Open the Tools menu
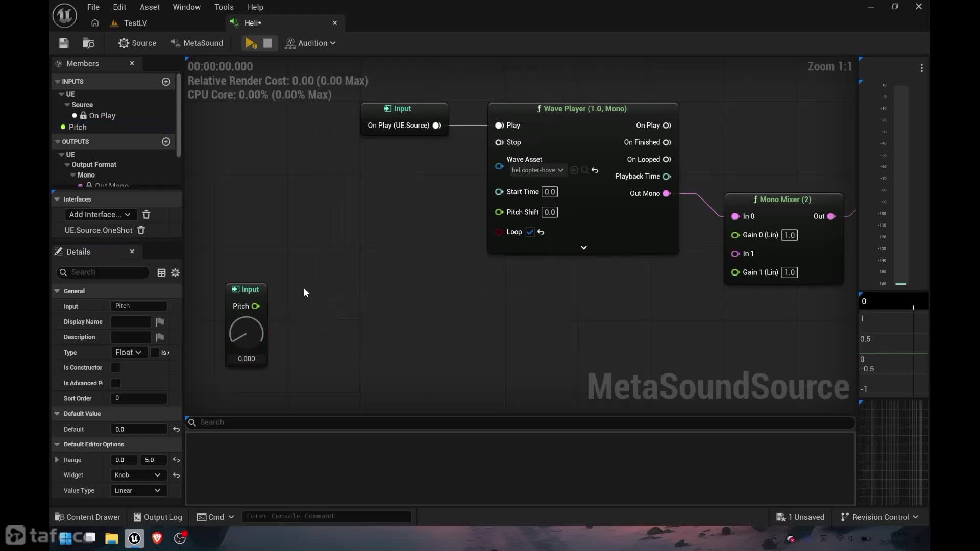Viewport: 980px width, 551px height. [x=224, y=7]
